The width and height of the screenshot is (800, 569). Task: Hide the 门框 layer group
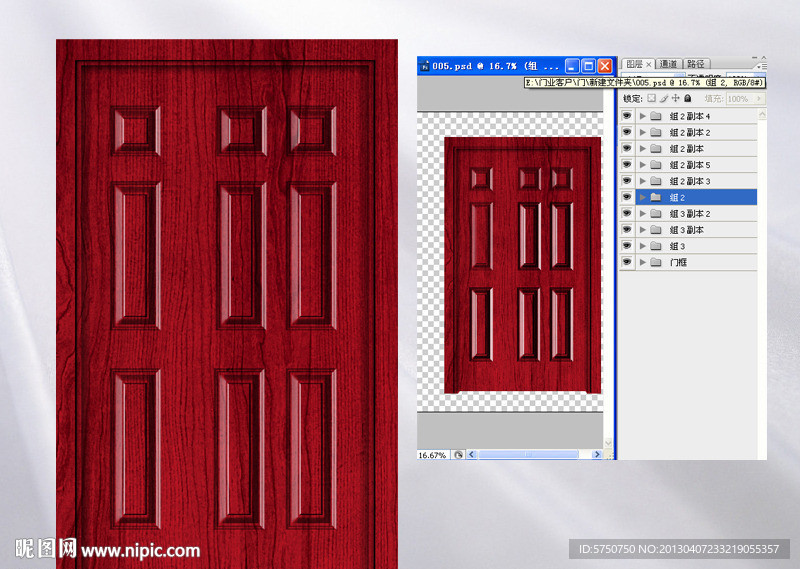click(x=627, y=262)
